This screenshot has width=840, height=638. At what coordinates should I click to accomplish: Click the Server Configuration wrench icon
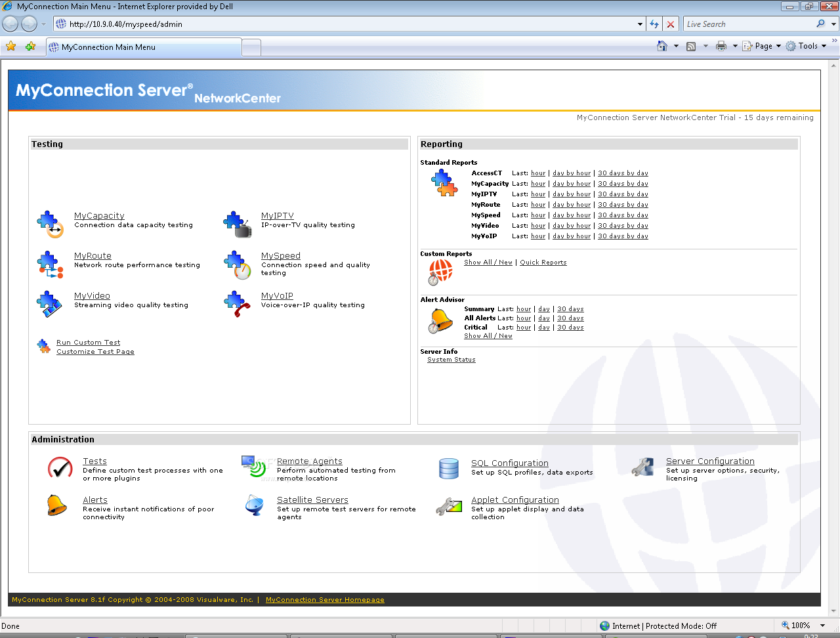643,467
